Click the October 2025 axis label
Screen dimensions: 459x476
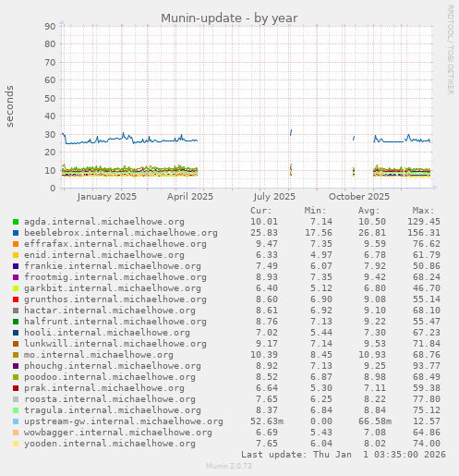pos(359,197)
